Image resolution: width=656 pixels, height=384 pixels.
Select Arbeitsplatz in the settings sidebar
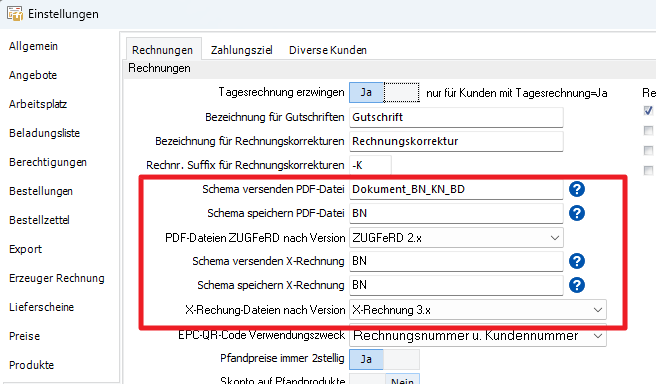[x=38, y=104]
